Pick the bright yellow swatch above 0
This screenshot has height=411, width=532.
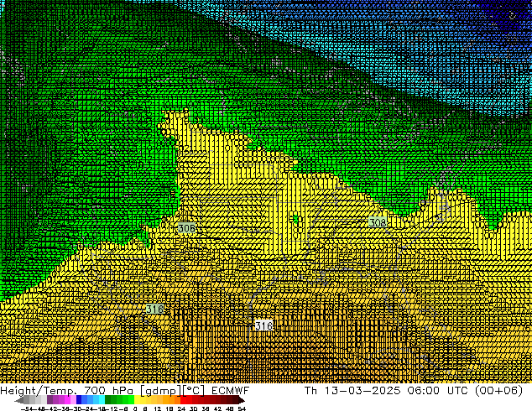[x=137, y=400]
